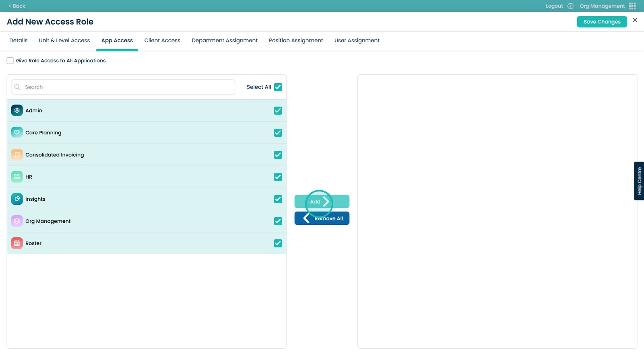Go to User Assignment tab
Viewport: 644px width, 362px height.
point(357,41)
